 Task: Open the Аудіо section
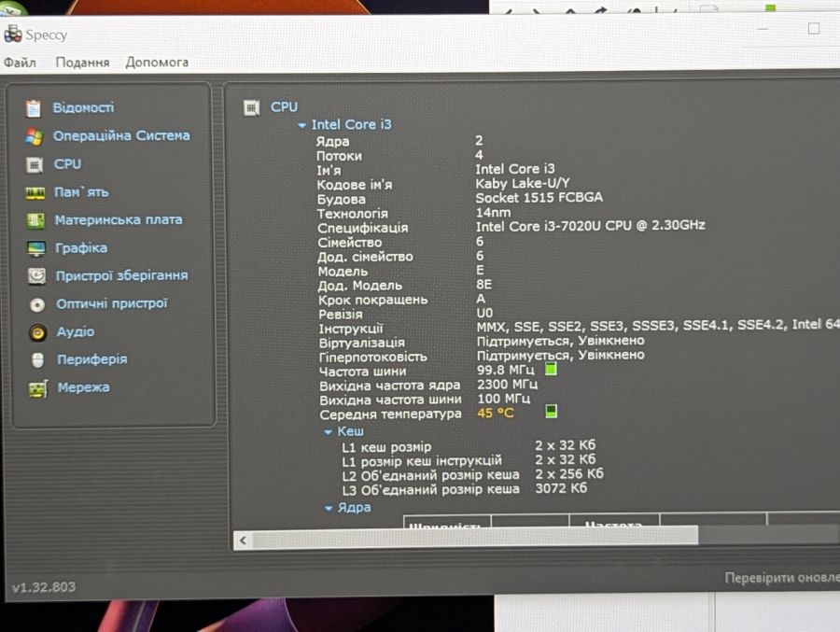[76, 331]
